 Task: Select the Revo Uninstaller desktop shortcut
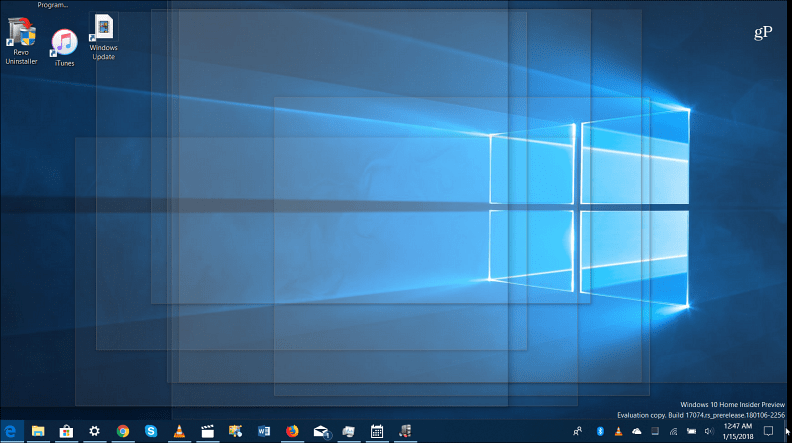(x=21, y=41)
